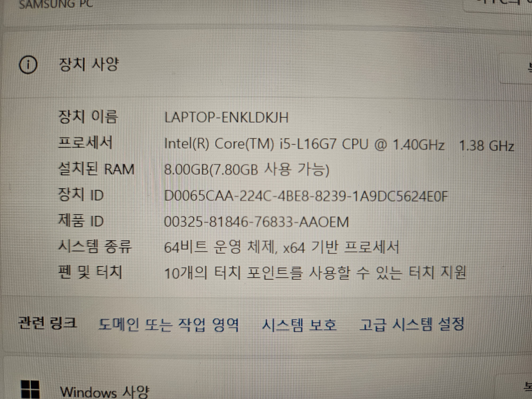532x399 pixels.
Task: Open the 시스템 보호 link
Action: point(299,325)
